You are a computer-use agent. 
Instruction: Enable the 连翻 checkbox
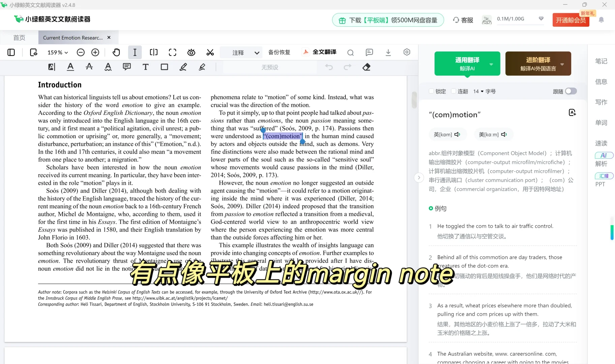(x=453, y=91)
